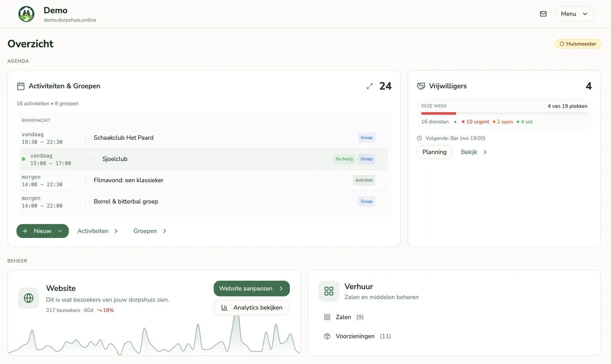
Task: Click the small grid icon beside Zalen
Action: [327, 317]
